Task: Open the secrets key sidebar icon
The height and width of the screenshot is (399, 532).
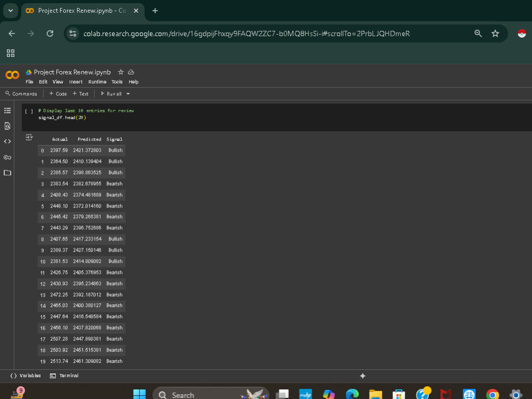Action: (7, 157)
